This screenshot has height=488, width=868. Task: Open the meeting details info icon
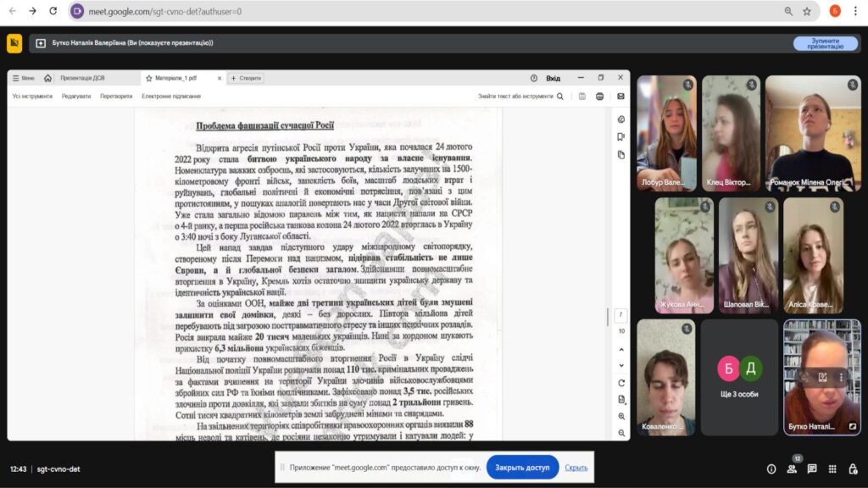(771, 469)
